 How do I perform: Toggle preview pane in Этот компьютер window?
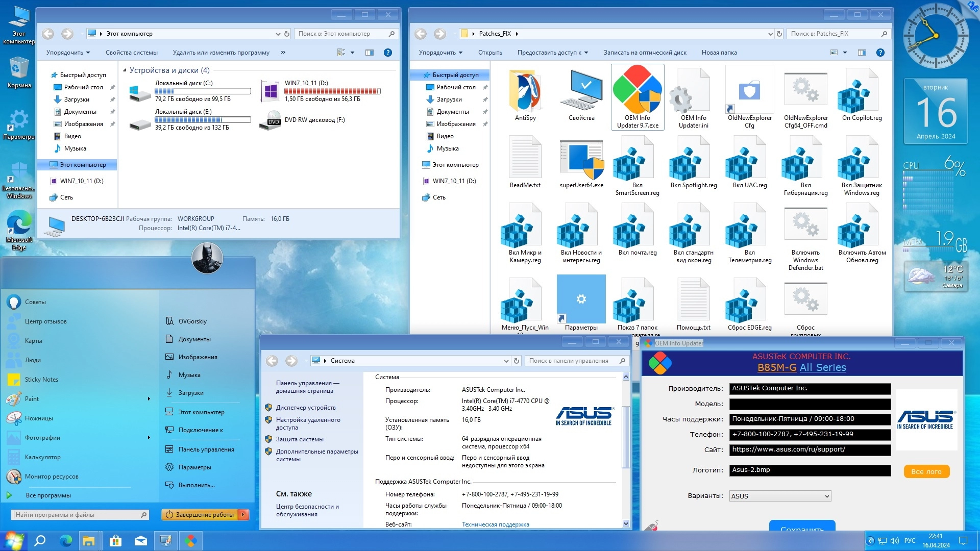pyautogui.click(x=370, y=53)
